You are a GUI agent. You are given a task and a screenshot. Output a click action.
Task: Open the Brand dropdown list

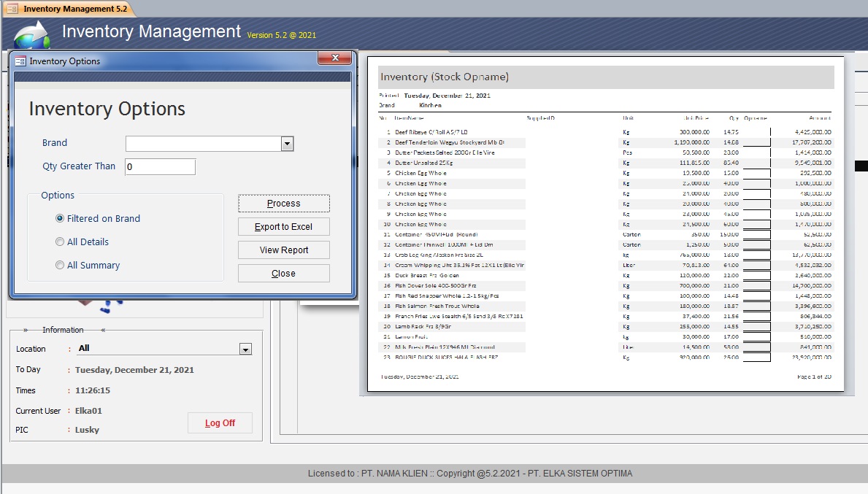[x=287, y=144]
